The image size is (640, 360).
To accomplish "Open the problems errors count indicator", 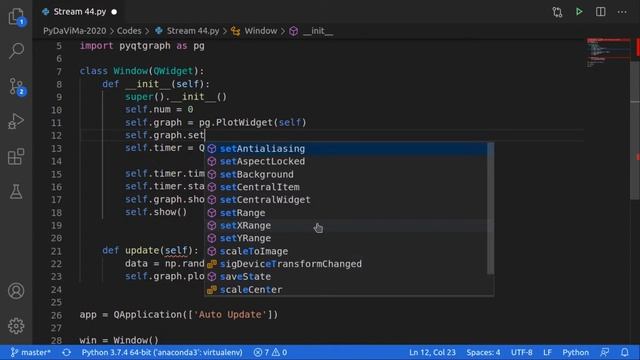I will point(261,353).
